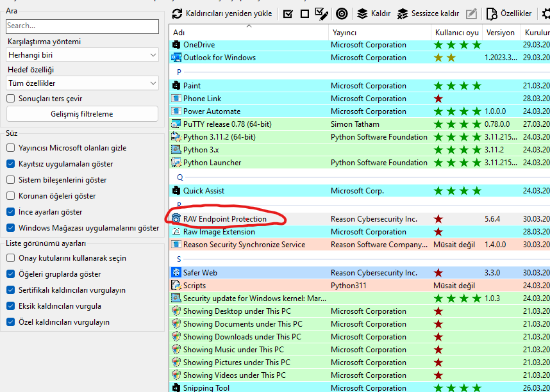Click the grayed edit pencil toolbar icon
Image resolution: width=550 pixels, height=392 pixels.
471,13
